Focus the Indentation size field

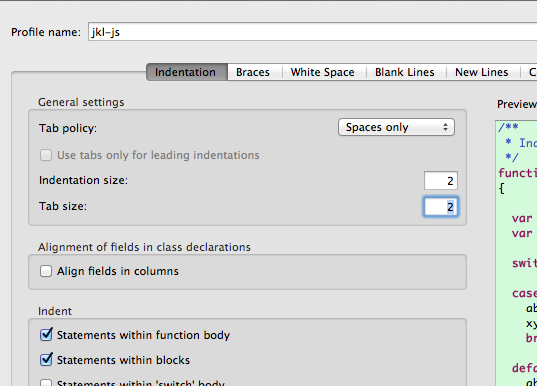pos(441,180)
